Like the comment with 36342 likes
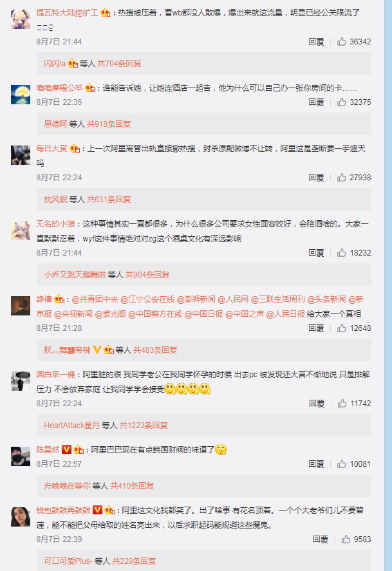 [x=341, y=41]
